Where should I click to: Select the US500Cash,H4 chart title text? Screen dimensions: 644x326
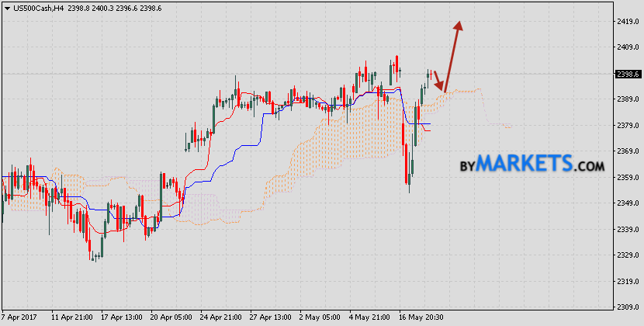[36, 6]
